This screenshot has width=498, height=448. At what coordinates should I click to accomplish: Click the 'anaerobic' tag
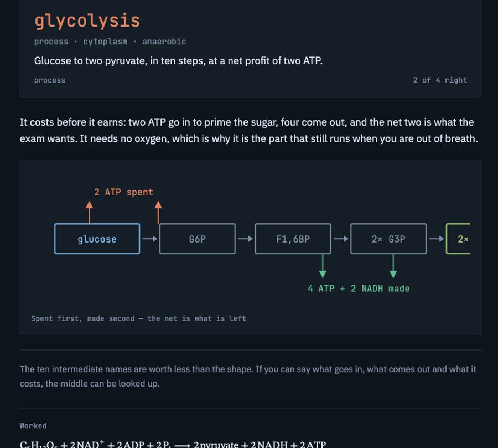point(164,42)
